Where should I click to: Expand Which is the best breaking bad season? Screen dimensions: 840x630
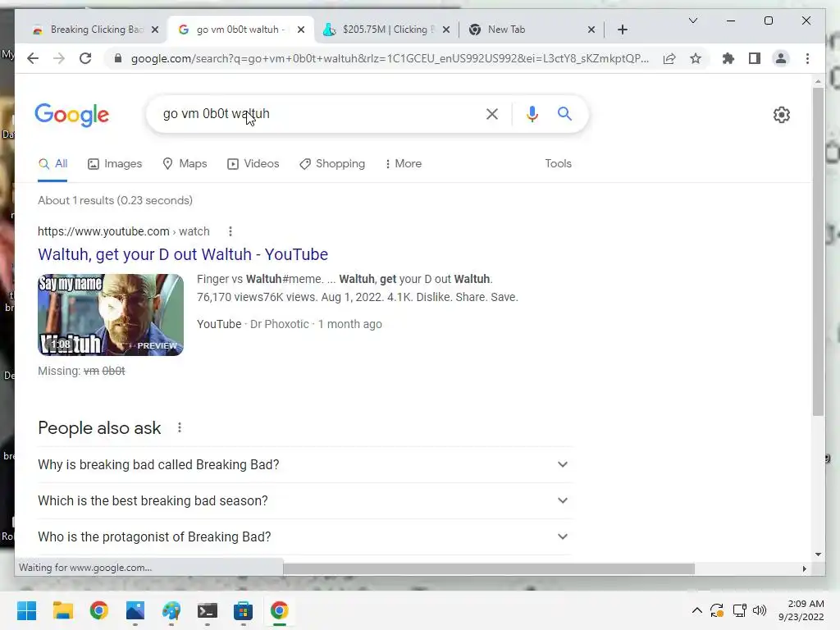(304, 500)
